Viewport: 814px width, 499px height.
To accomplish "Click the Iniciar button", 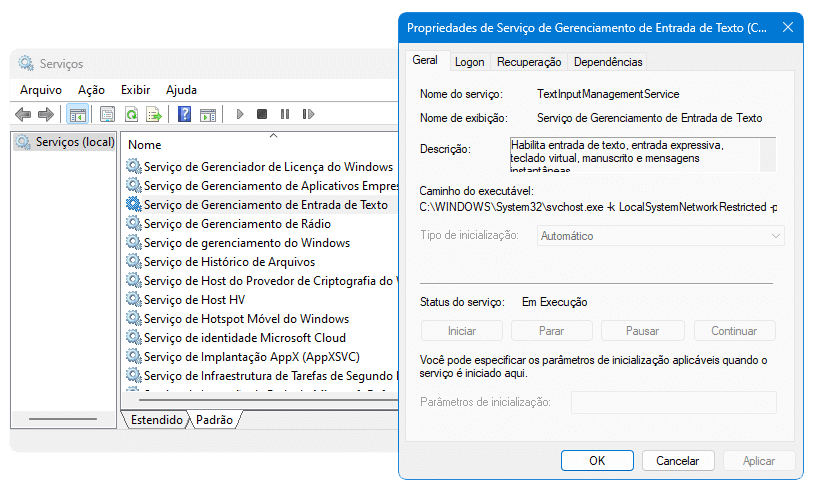I will coord(462,331).
